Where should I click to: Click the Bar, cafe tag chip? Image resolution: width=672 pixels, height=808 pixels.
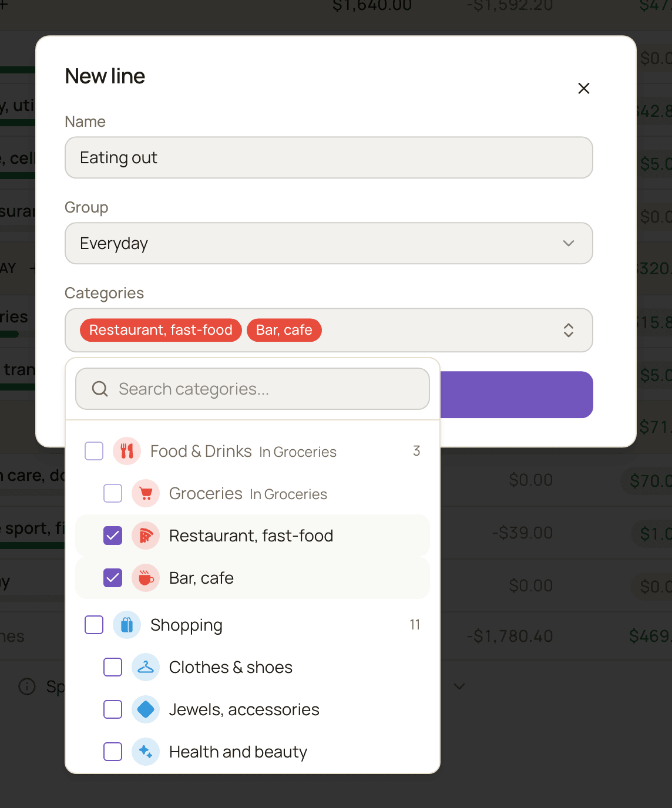[284, 330]
